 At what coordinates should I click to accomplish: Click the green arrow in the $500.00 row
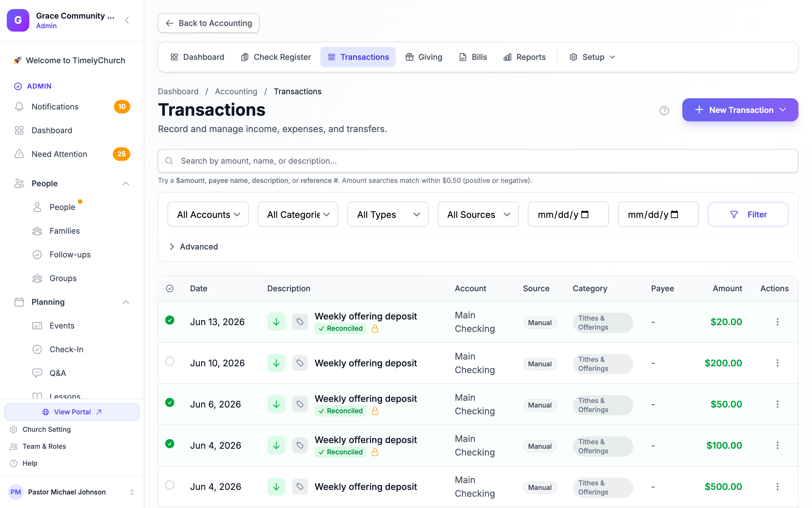(x=276, y=487)
